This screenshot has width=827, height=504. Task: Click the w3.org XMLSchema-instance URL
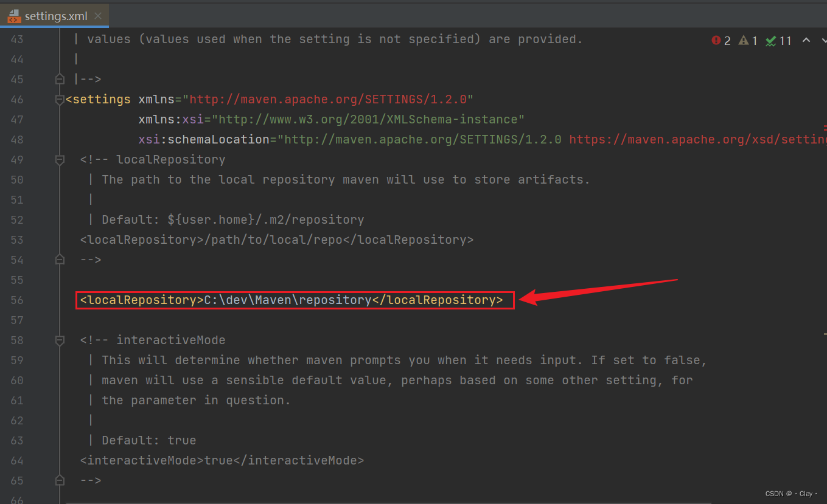point(368,119)
